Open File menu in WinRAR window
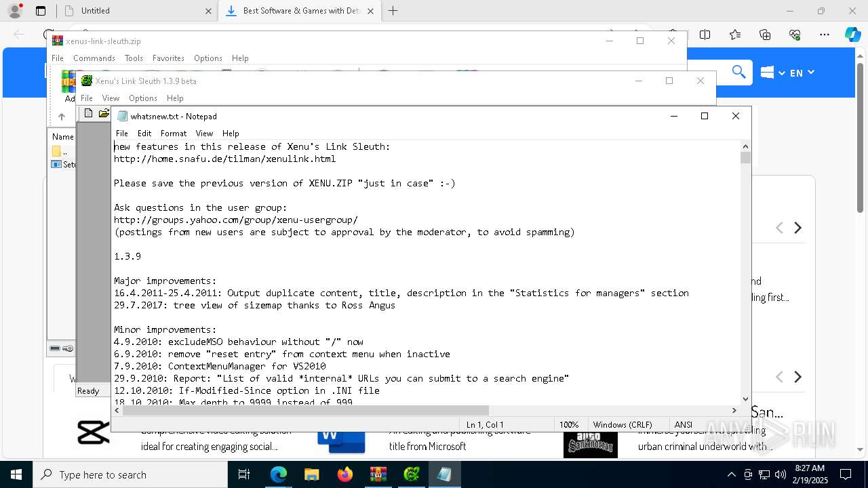The height and width of the screenshot is (488, 868). point(58,58)
